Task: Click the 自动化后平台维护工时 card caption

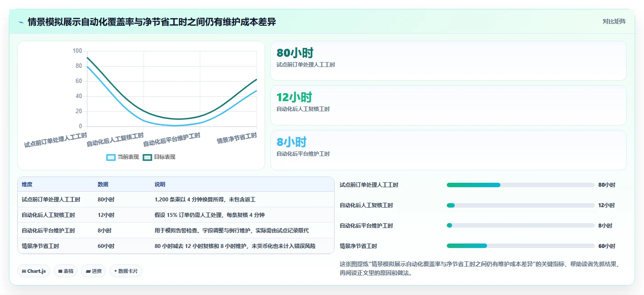Action: click(x=303, y=154)
